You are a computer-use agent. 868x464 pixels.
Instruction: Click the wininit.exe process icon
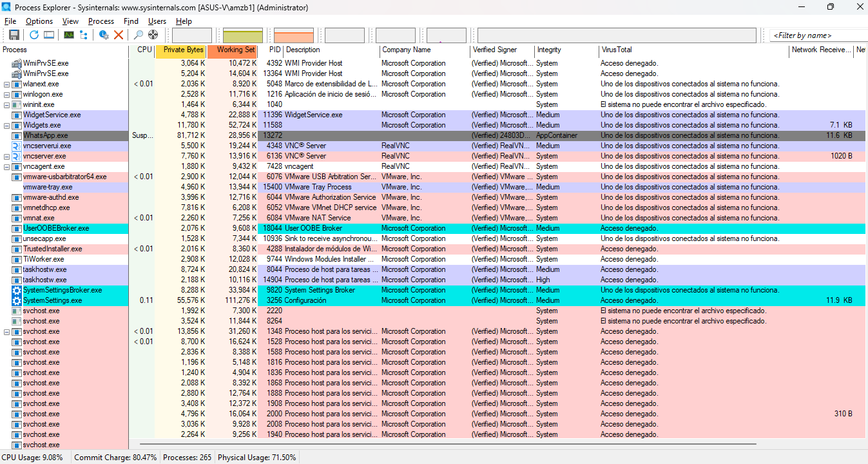(x=17, y=104)
